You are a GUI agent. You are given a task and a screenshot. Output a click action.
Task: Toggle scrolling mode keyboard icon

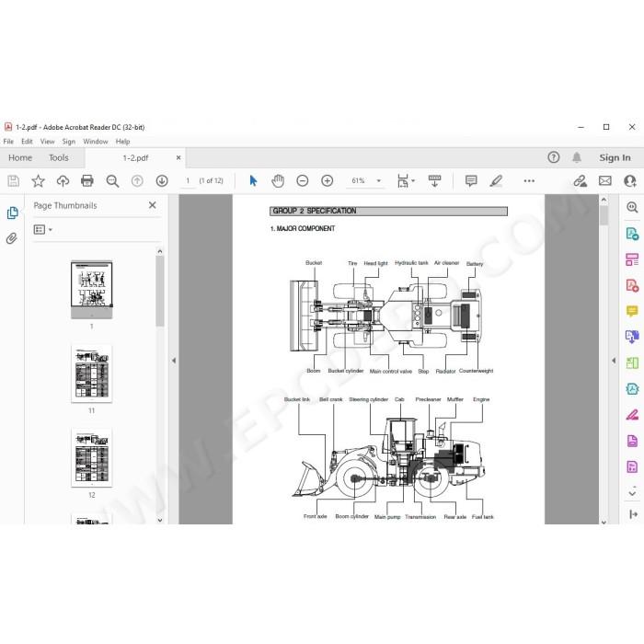[434, 180]
